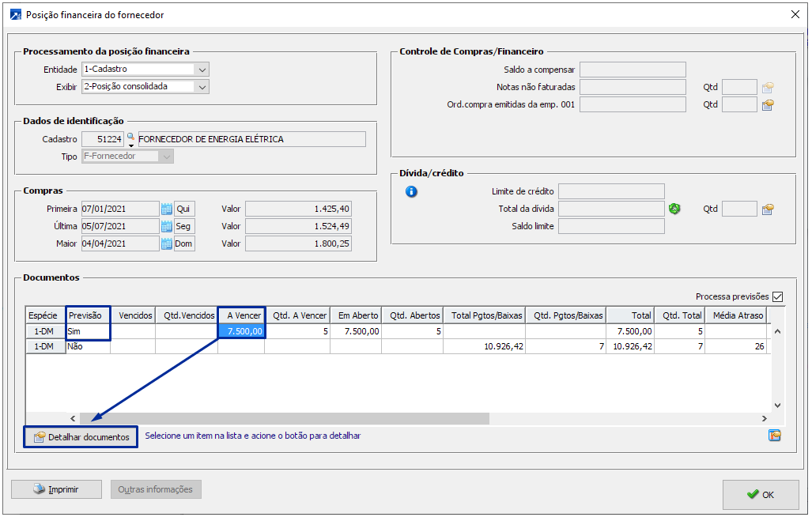The width and height of the screenshot is (812, 517).
Task: Click the Previsão column header
Action: coord(88,315)
